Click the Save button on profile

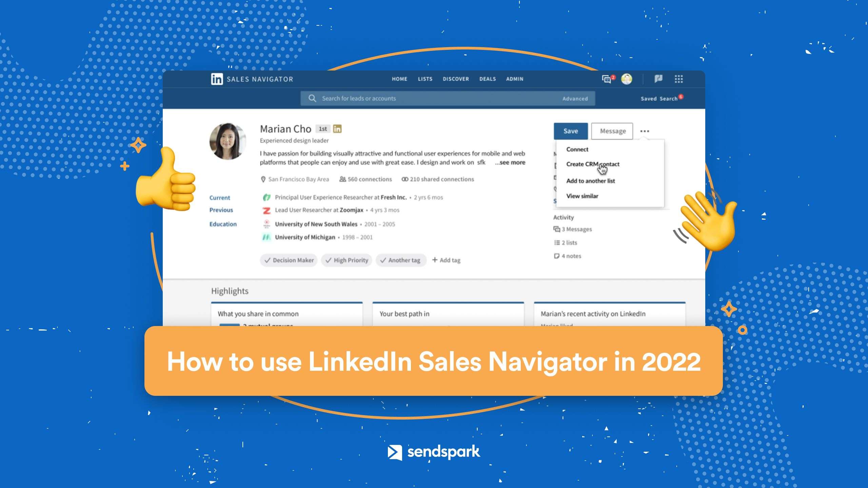570,130
